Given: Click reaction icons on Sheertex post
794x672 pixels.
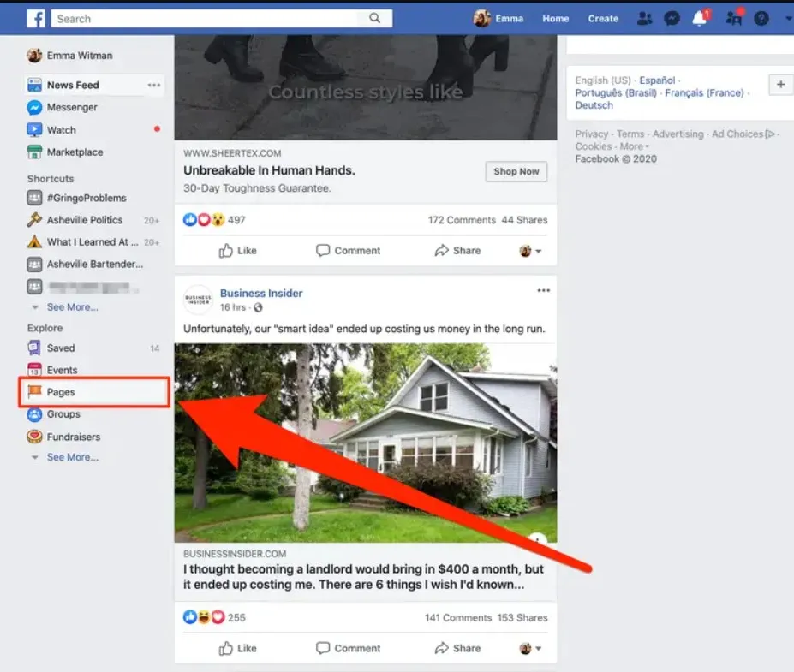Looking at the screenshot, I should click(204, 220).
